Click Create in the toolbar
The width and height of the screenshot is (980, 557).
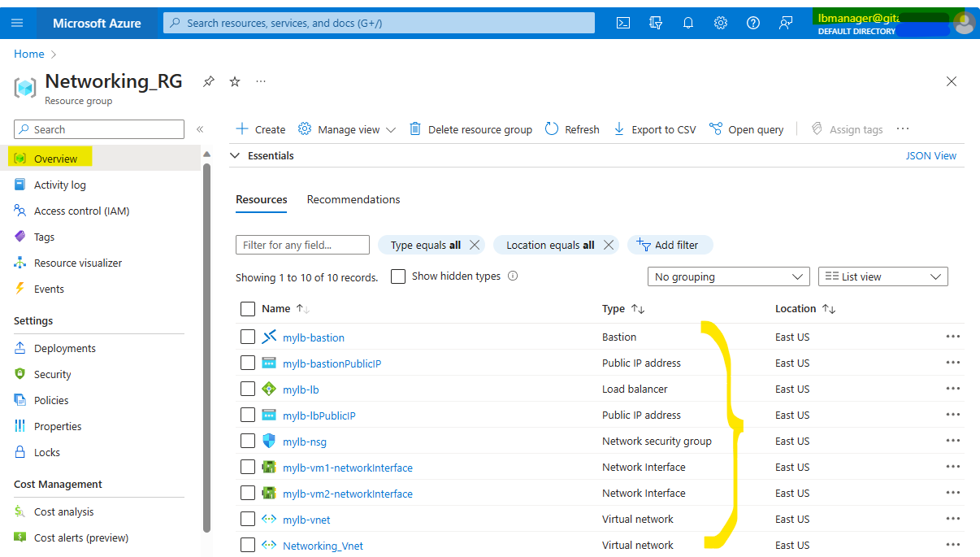(261, 129)
